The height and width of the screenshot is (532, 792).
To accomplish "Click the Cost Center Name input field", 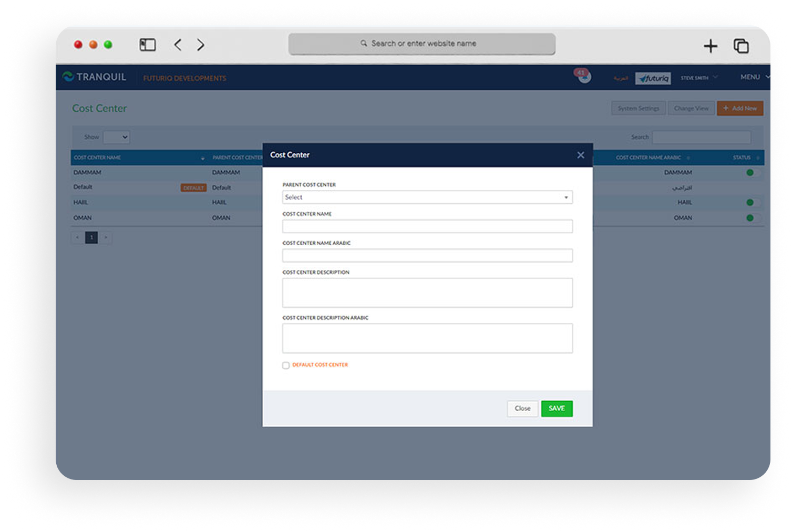I will (427, 226).
